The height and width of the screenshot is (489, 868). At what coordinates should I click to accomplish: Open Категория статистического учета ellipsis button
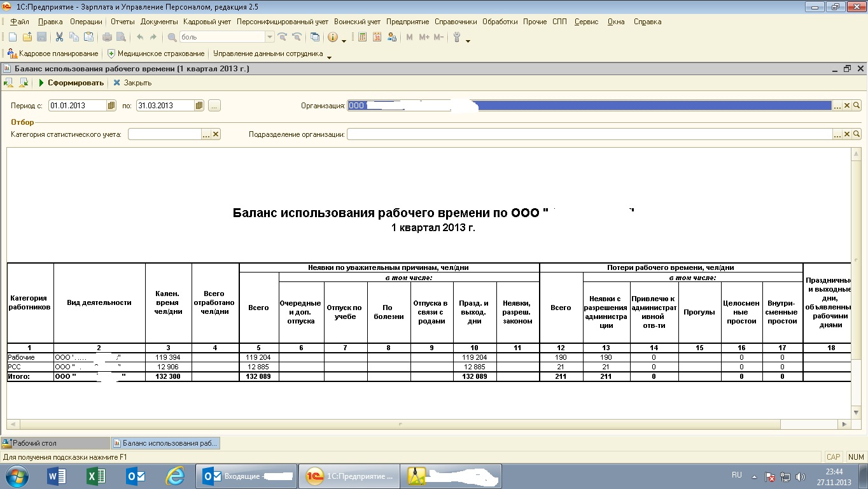coord(206,134)
